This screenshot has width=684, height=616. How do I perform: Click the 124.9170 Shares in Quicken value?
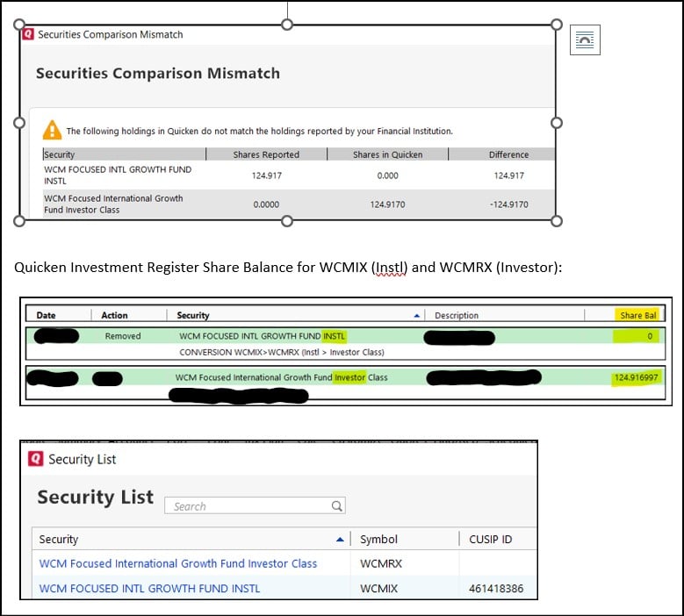point(387,204)
